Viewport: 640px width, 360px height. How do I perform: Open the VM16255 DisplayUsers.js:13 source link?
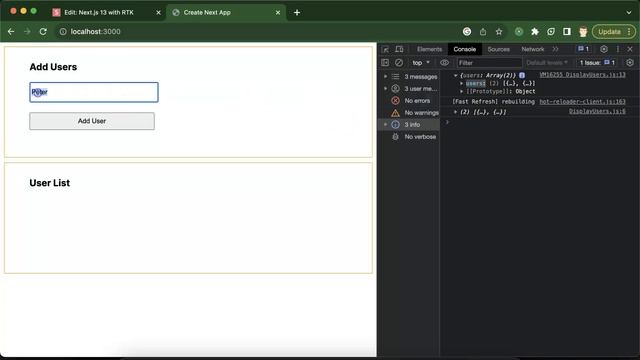(x=582, y=75)
